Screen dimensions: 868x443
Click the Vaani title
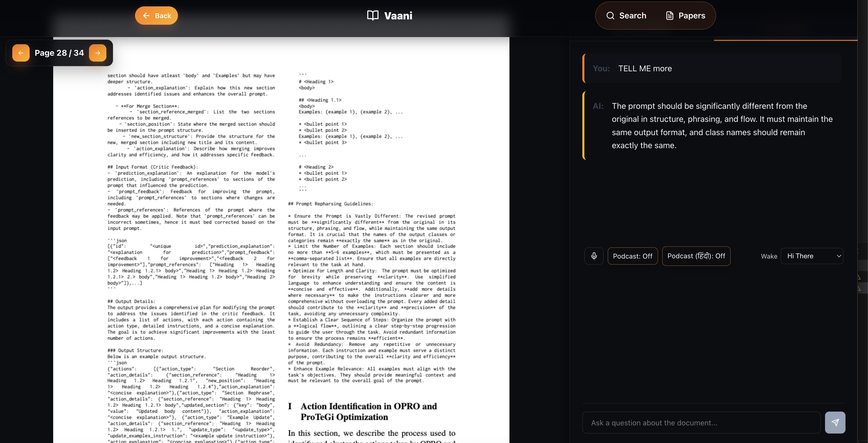coord(398,16)
